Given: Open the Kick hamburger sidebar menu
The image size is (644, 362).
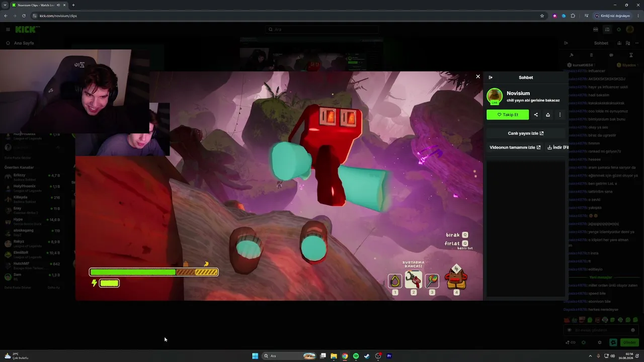Looking at the screenshot, I should 8,30.
